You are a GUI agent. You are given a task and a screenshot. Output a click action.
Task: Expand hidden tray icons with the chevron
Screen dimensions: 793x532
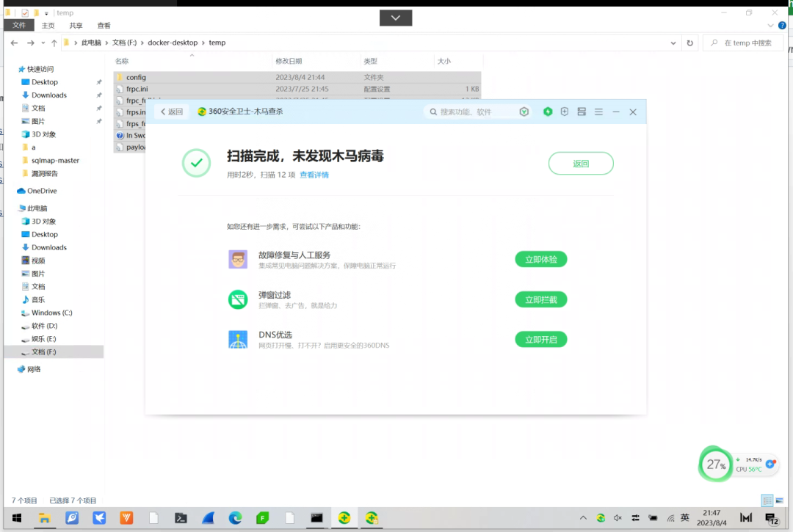point(583,518)
